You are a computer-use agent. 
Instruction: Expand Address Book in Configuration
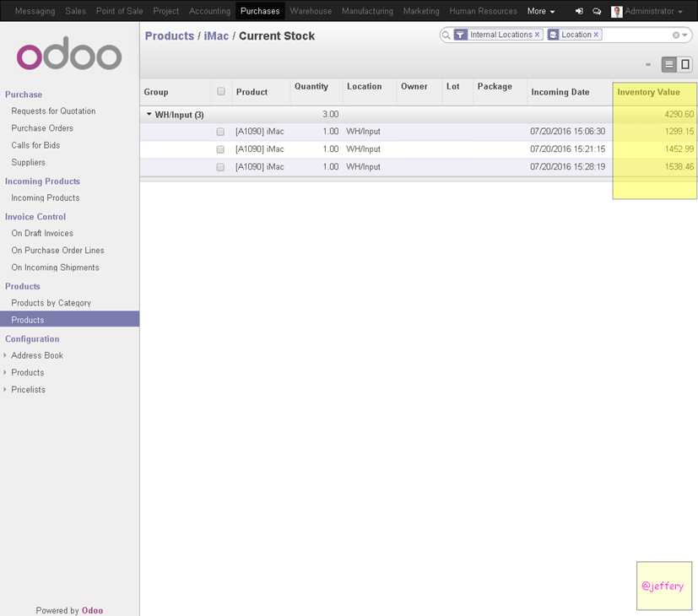point(37,355)
